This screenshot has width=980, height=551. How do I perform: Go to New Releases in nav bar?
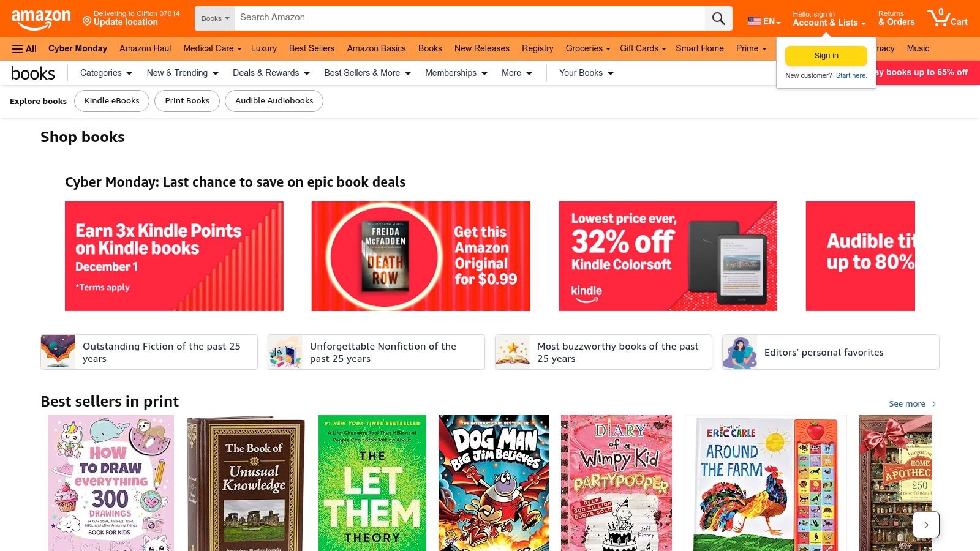[x=481, y=48]
